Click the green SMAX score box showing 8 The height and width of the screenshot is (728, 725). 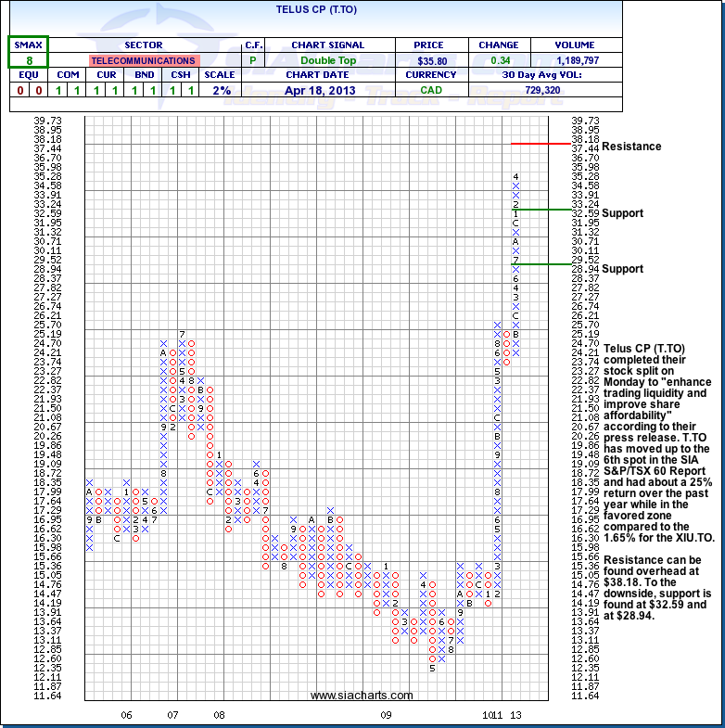click(x=29, y=52)
